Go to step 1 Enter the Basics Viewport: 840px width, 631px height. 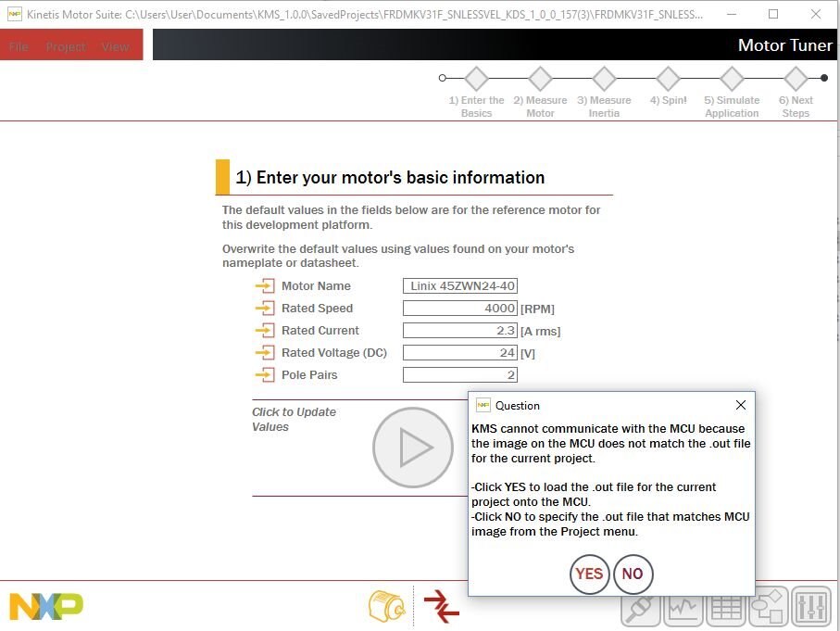(476, 79)
